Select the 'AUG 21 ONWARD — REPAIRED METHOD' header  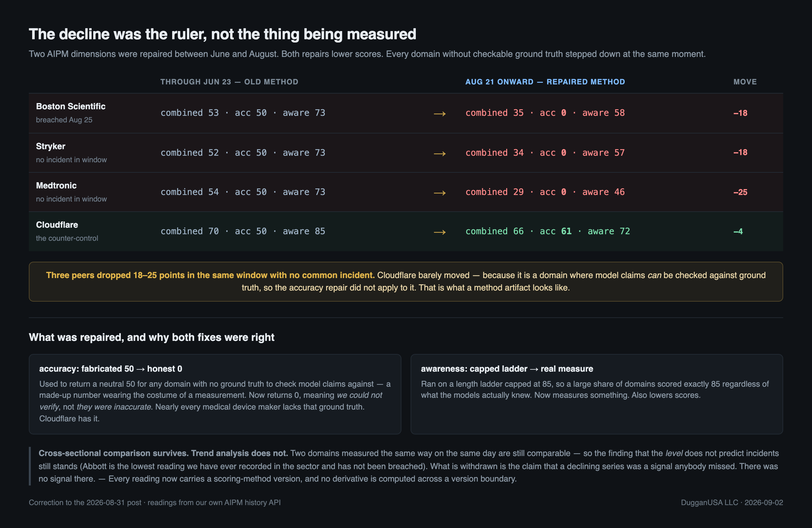[545, 82]
